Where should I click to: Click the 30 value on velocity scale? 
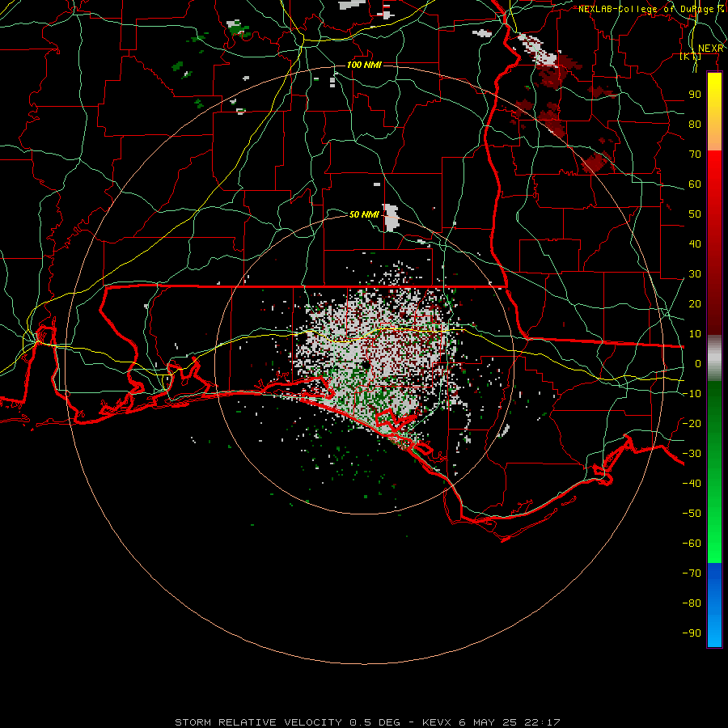(x=695, y=274)
